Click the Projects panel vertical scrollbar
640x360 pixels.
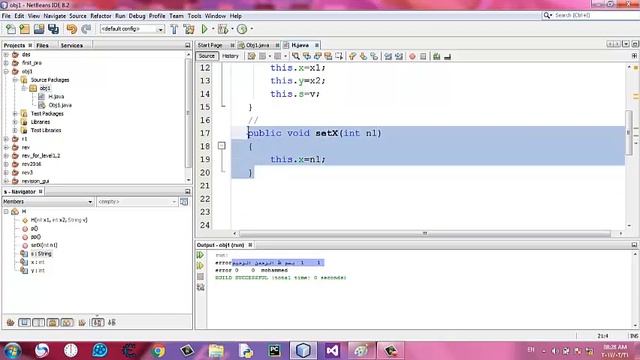[189, 112]
